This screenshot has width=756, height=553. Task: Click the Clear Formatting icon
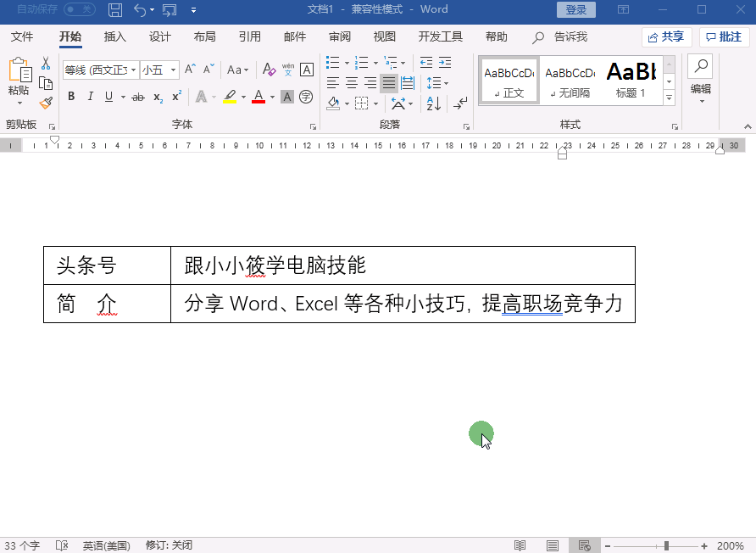click(x=268, y=69)
